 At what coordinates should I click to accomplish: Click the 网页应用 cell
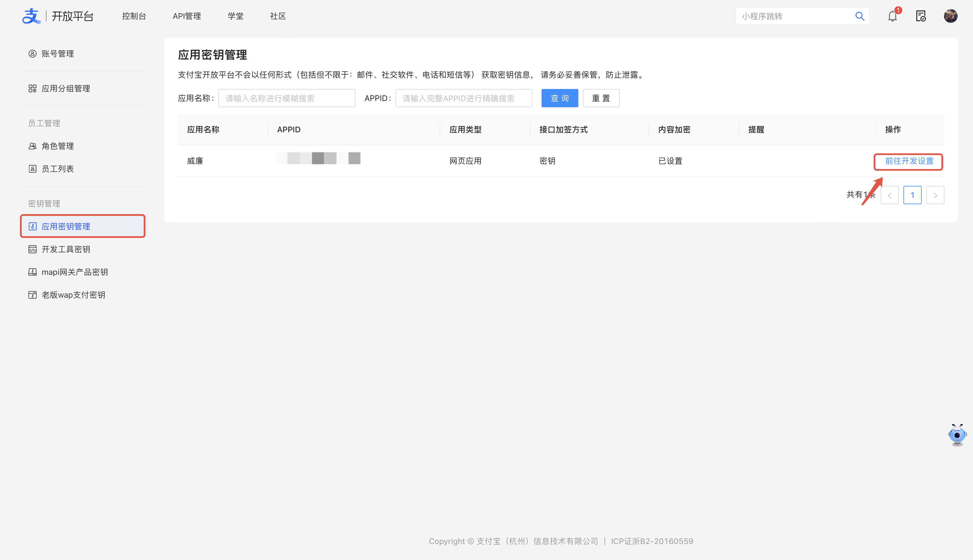[465, 161]
